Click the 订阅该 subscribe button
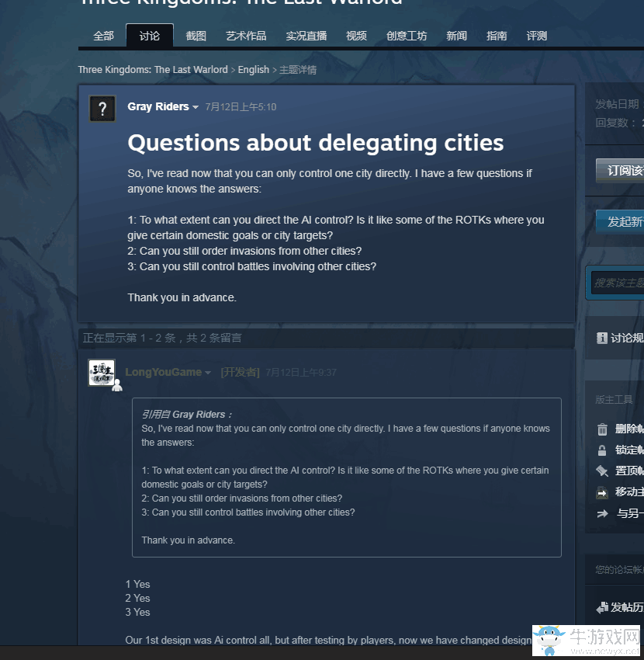 (620, 171)
